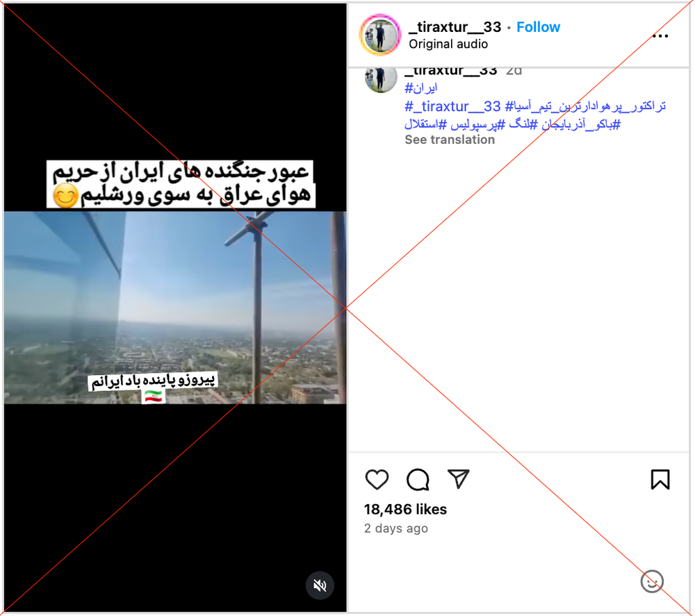Open _tiraxtur__33 username in header
The width and height of the screenshot is (695, 616).
[x=455, y=27]
